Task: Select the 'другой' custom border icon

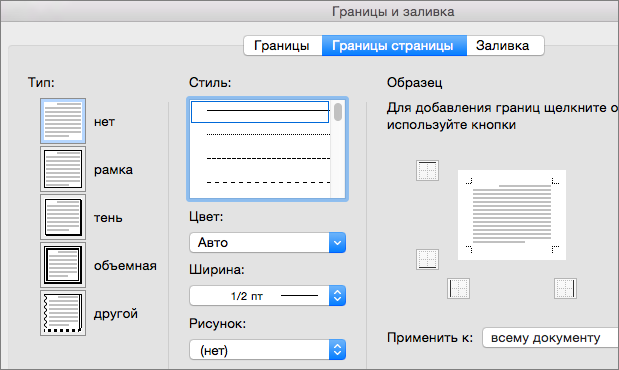Action: coord(63,313)
